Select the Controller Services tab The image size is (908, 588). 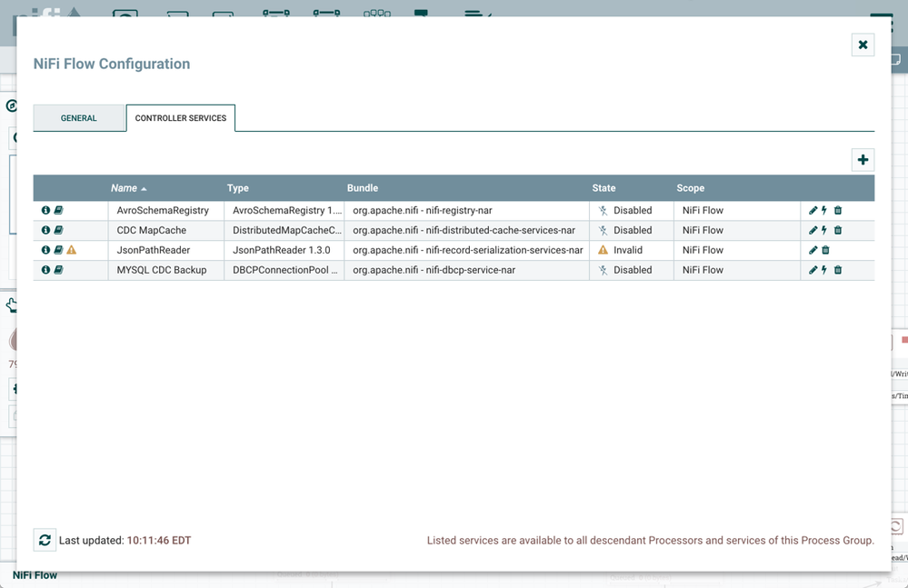pyautogui.click(x=181, y=118)
